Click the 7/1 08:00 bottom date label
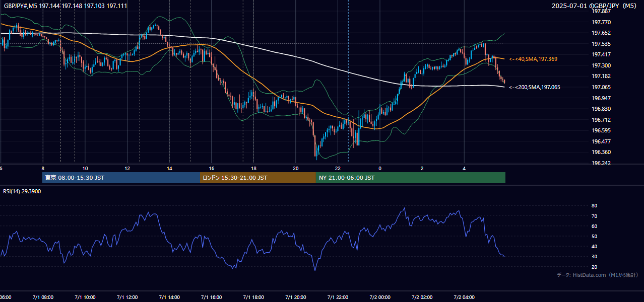This screenshot has height=302, width=644. tap(43, 297)
